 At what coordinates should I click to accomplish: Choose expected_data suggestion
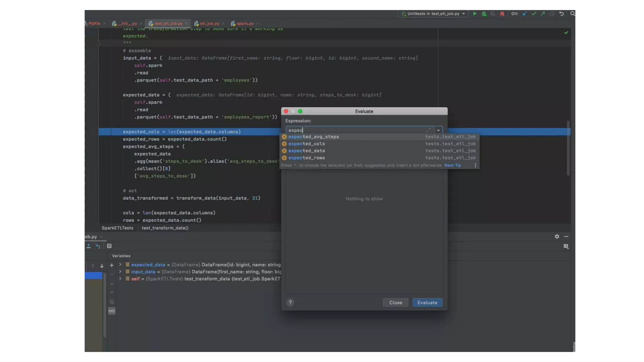pos(379,151)
